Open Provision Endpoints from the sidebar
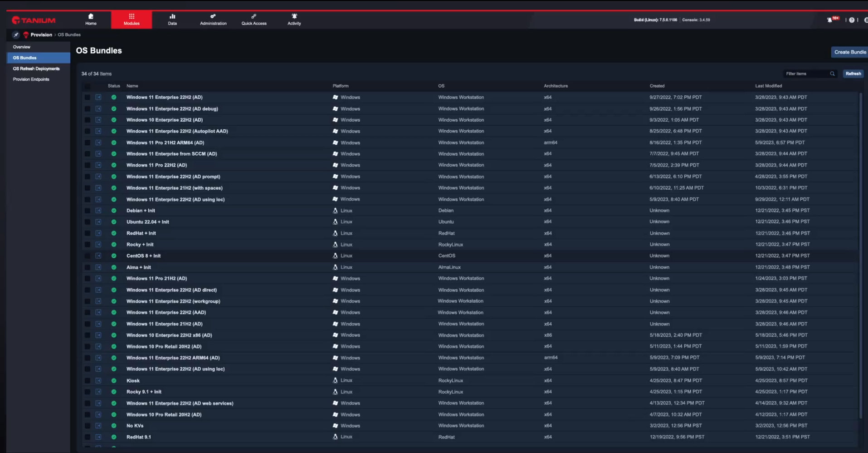 pyautogui.click(x=31, y=79)
